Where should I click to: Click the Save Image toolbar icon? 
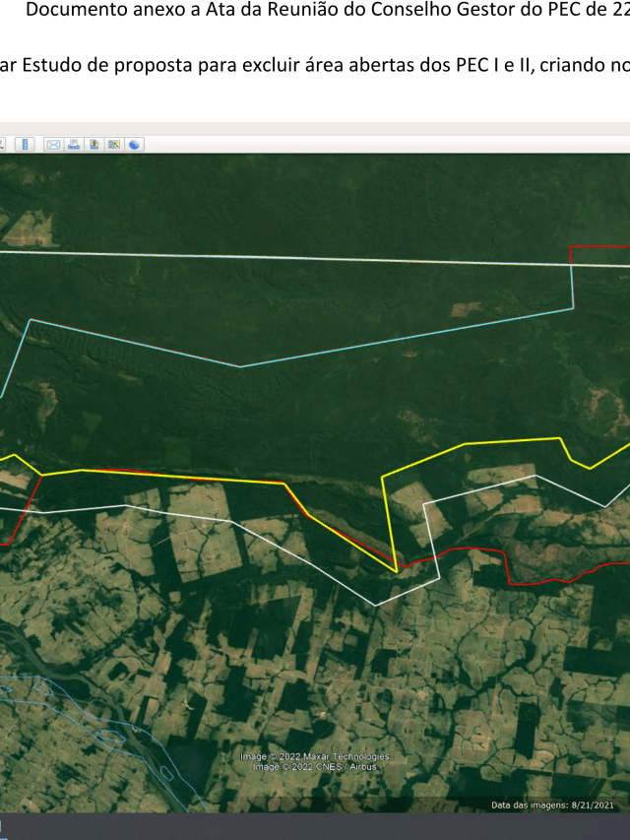(x=94, y=144)
